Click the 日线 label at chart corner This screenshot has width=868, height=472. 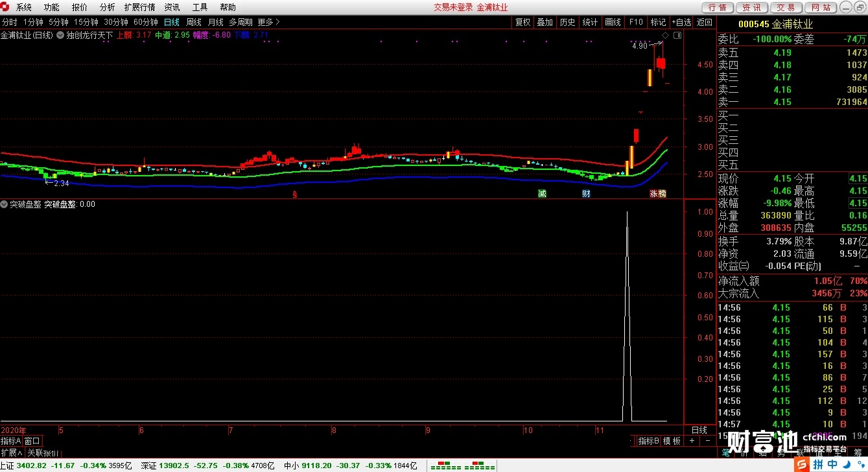(699, 430)
